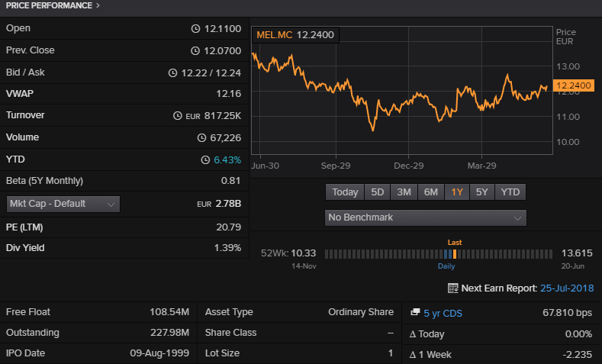Click the clock icon beside Bid / Ask

tap(172, 72)
